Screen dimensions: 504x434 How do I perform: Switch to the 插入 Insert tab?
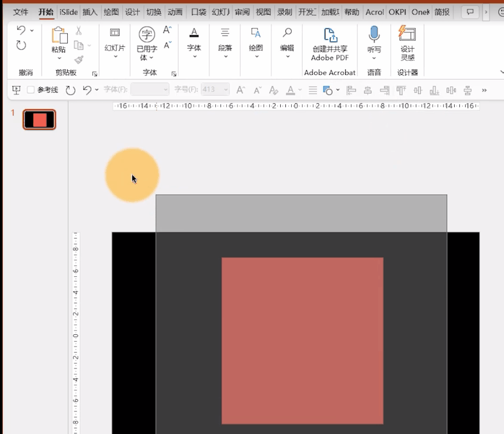coord(90,12)
